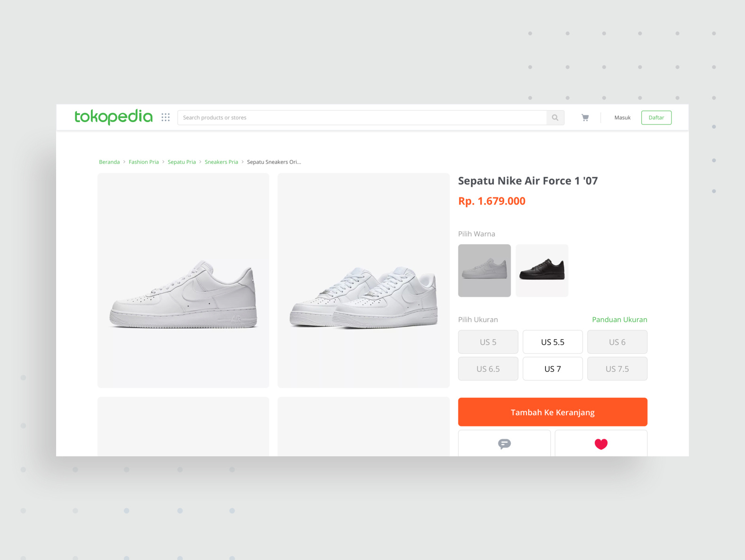Open the shopping cart icon
This screenshot has height=560, width=745.
click(585, 118)
